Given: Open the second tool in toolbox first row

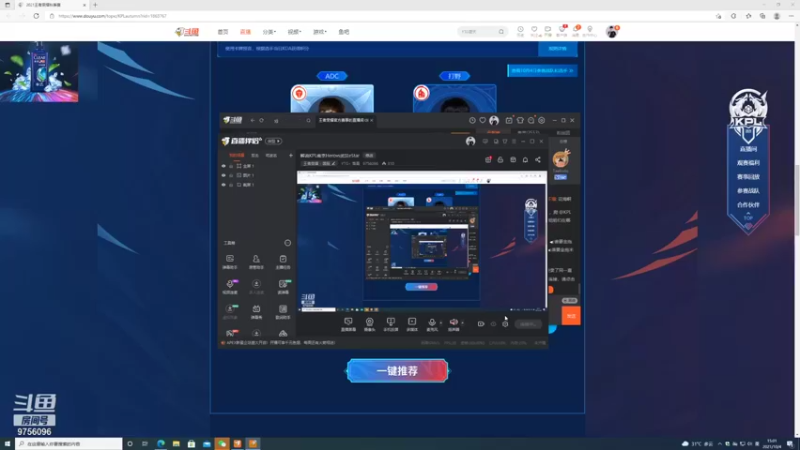Looking at the screenshot, I should [256, 262].
